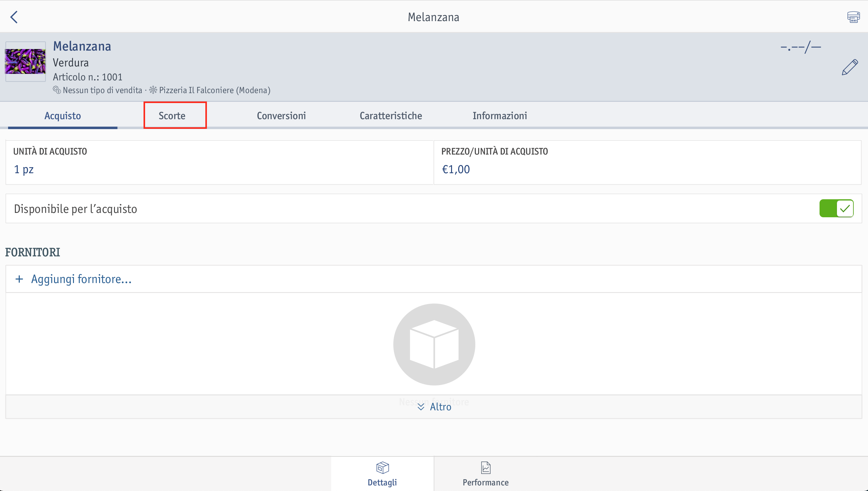Click Pizzeria Il Falconiere (Modena) label
Image resolution: width=868 pixels, height=491 pixels.
(215, 90)
